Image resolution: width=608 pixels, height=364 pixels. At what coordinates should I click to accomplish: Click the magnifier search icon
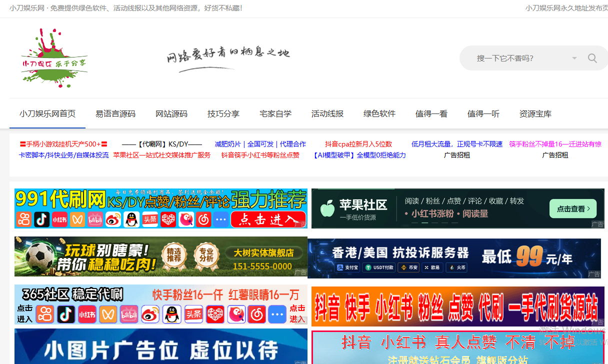pyautogui.click(x=592, y=58)
